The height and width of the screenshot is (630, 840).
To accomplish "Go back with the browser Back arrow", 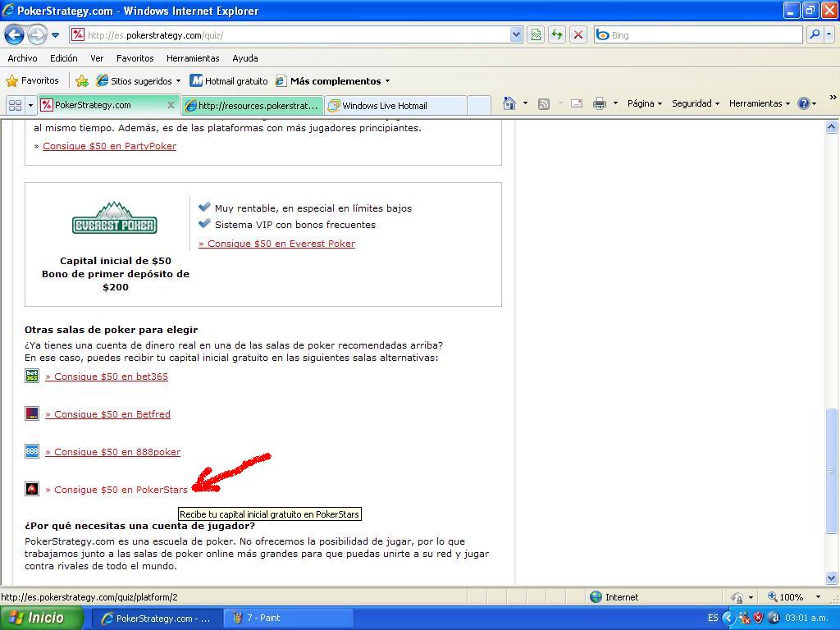I will [x=14, y=35].
